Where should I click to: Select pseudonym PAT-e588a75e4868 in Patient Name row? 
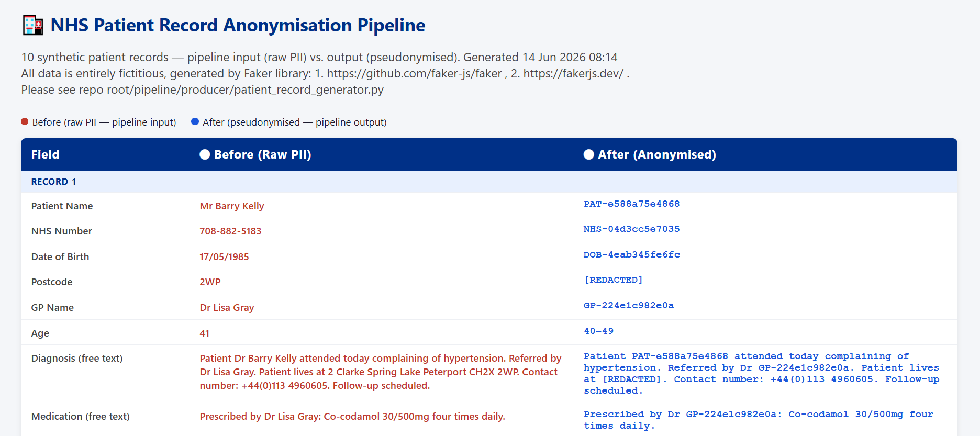click(x=632, y=204)
